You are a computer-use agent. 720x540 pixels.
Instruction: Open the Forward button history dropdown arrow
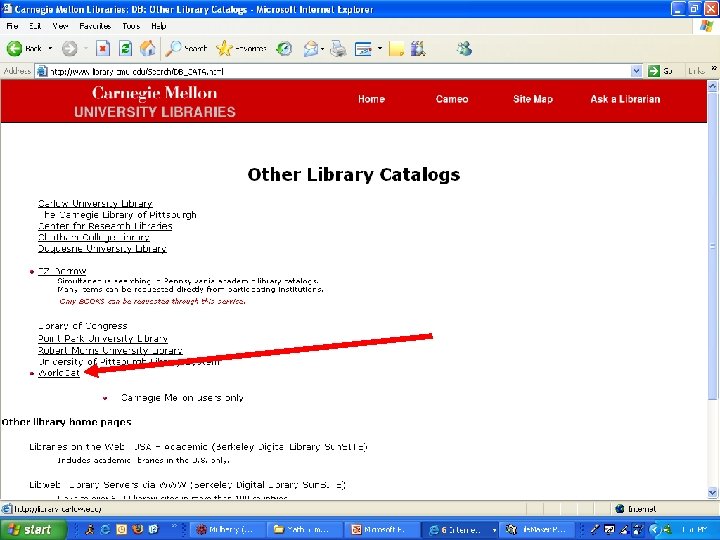coord(85,48)
